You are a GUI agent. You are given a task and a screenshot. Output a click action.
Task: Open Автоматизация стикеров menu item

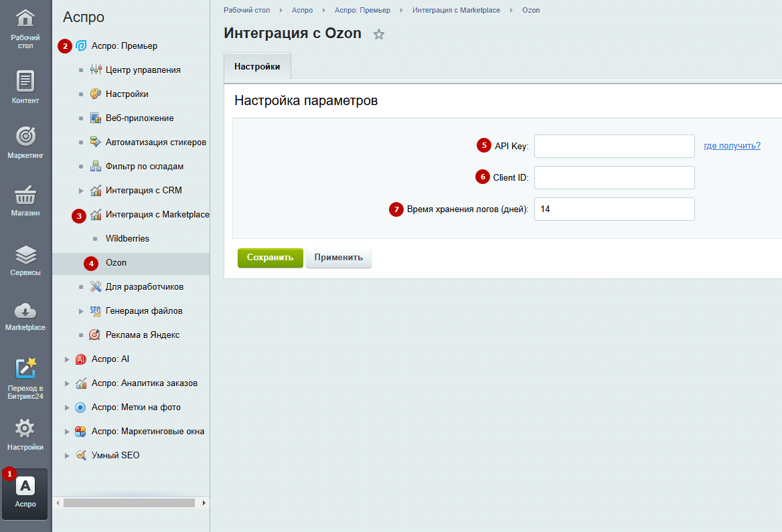click(x=156, y=142)
